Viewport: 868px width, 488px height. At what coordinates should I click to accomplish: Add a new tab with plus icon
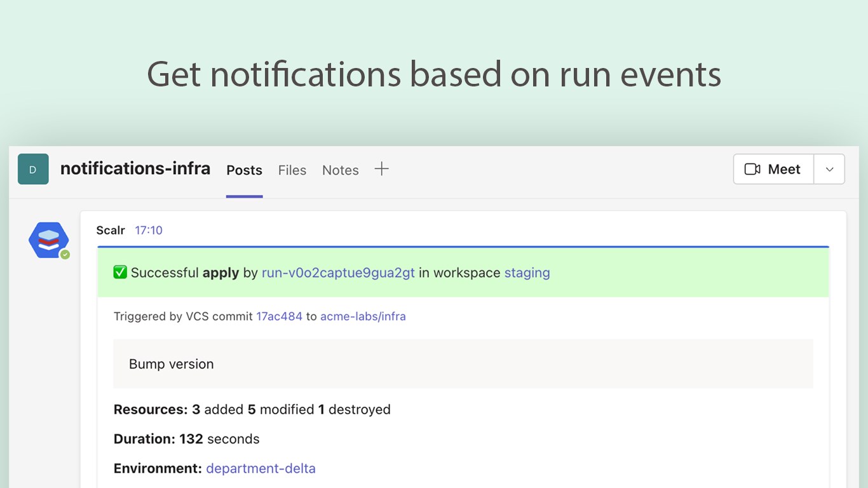tap(381, 169)
